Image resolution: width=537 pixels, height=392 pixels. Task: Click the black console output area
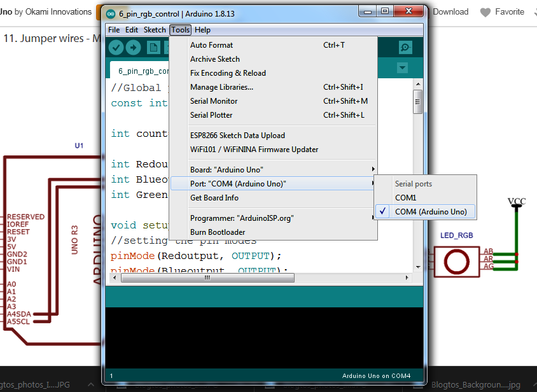pos(264,338)
